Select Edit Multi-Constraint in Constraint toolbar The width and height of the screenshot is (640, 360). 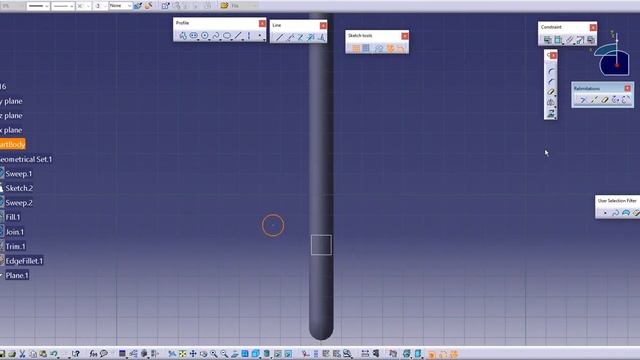pyautogui.click(x=591, y=40)
